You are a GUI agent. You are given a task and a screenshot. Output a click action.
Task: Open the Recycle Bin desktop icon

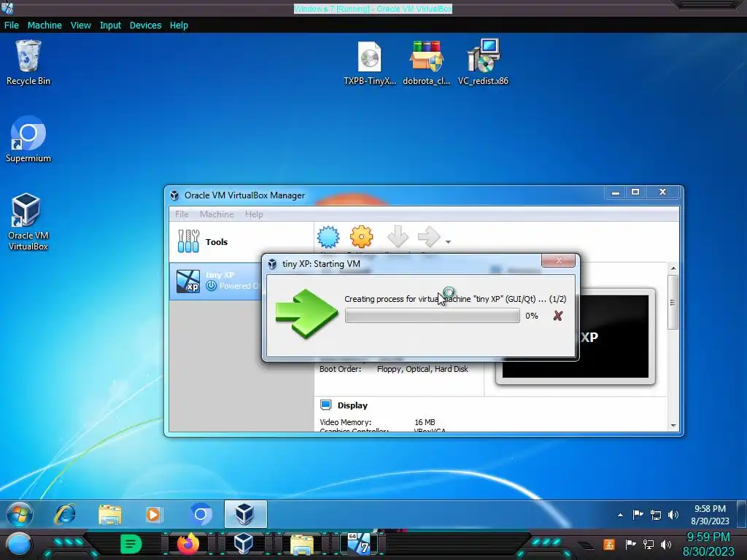tap(28, 63)
